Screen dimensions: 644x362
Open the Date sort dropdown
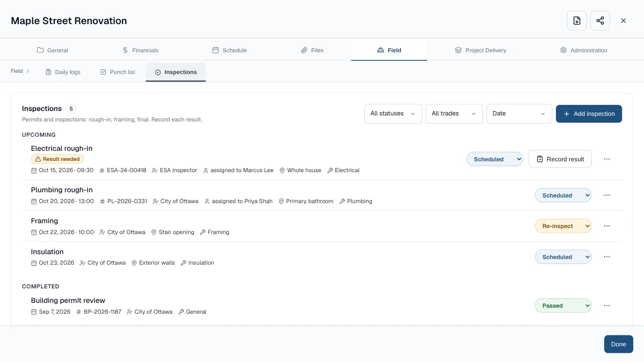519,114
